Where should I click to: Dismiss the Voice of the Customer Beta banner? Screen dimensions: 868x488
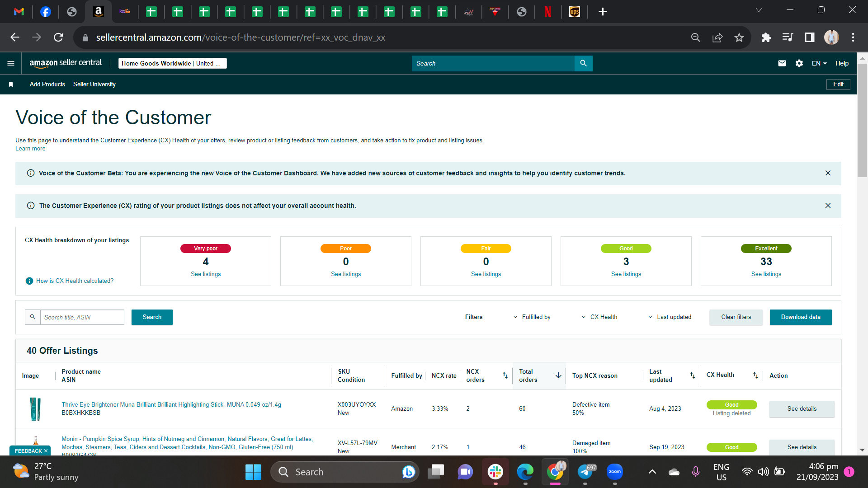[828, 173]
